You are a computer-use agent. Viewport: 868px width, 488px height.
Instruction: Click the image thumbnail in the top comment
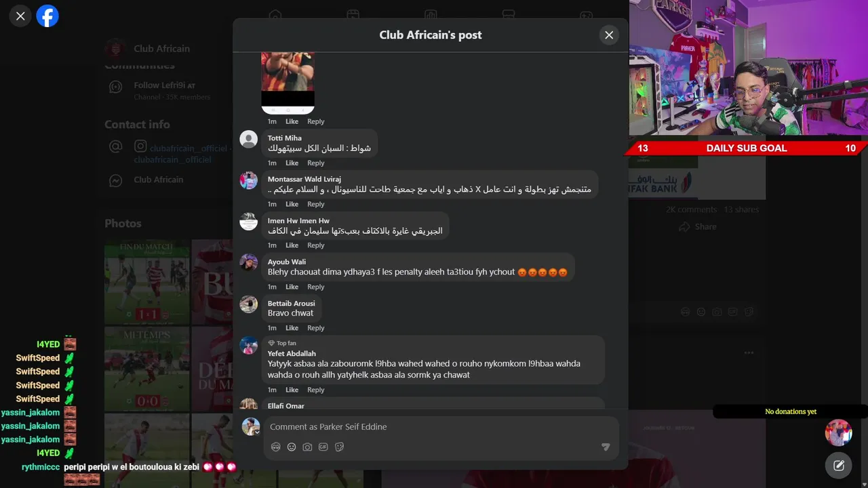(288, 83)
